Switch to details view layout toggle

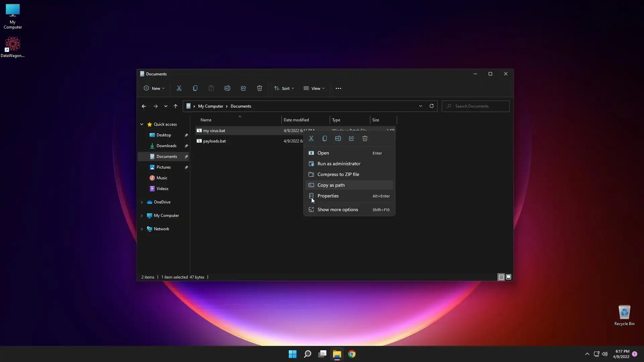(501, 277)
